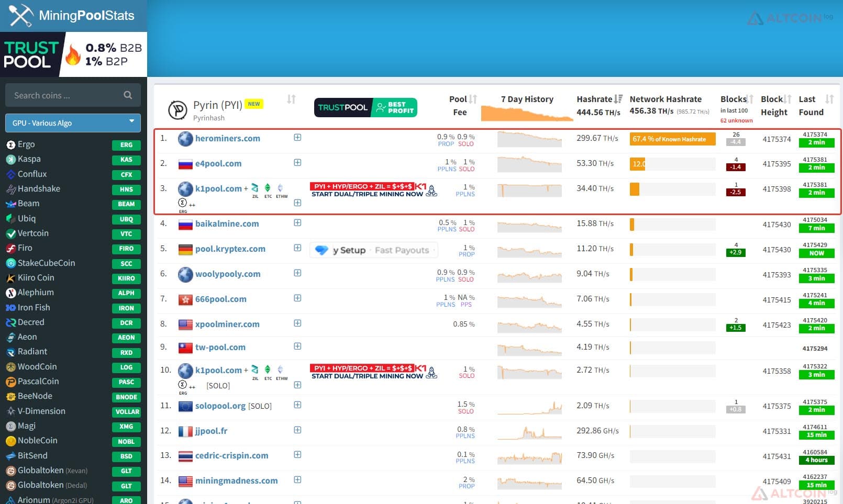Click the Pyrin coin logo icon
Viewport: 843px width, 504px height.
coord(178,110)
